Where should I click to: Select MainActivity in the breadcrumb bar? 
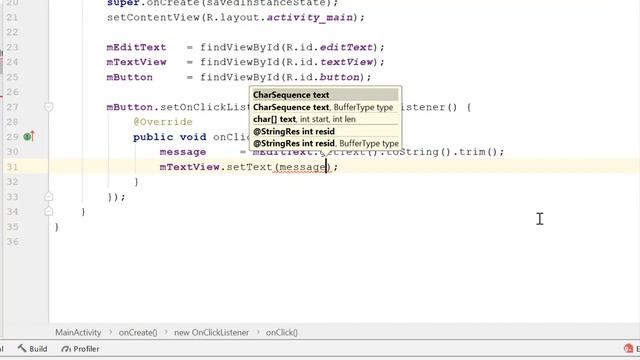78,332
